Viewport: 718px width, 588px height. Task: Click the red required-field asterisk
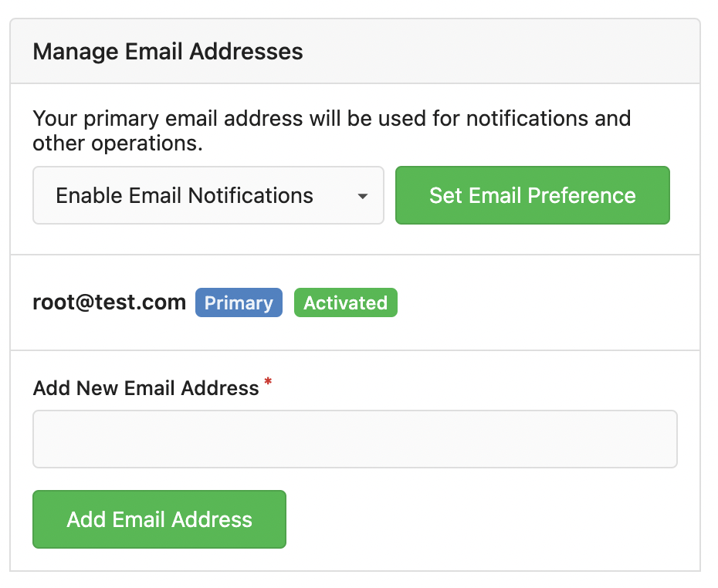click(x=268, y=382)
